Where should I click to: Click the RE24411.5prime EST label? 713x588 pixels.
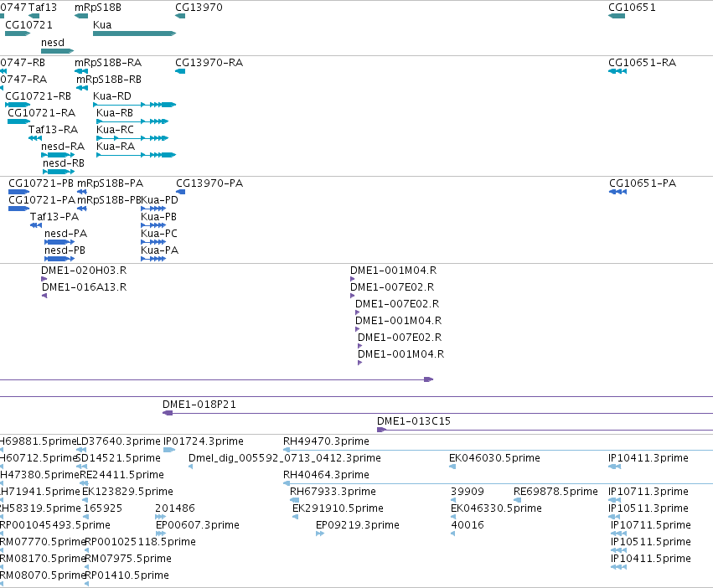tap(121, 475)
